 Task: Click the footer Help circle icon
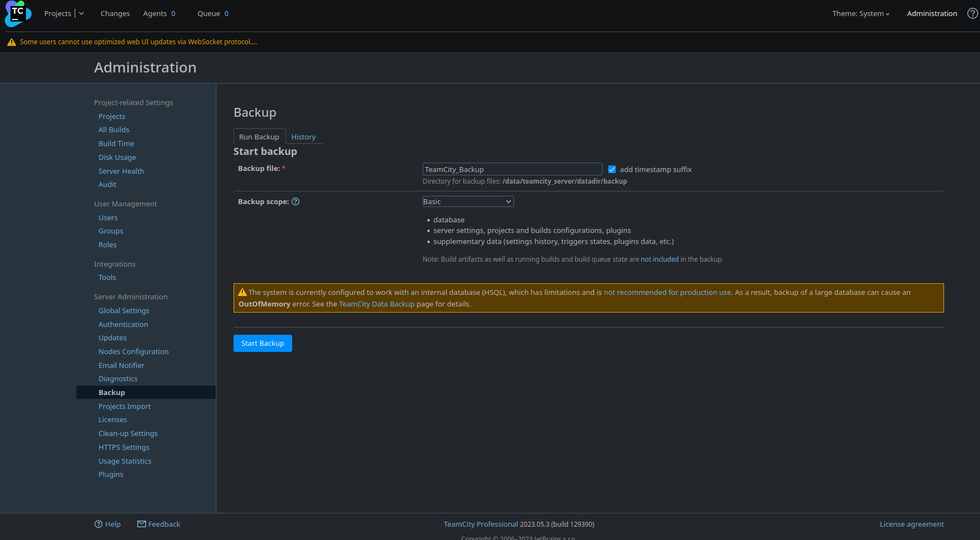point(98,524)
